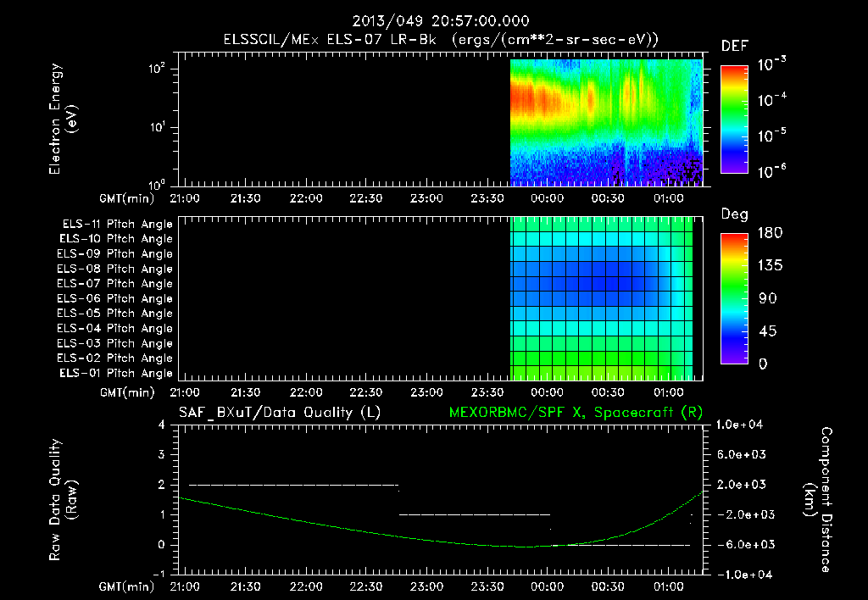Click the 23:00 tick under the pitch angle panel

click(x=426, y=393)
